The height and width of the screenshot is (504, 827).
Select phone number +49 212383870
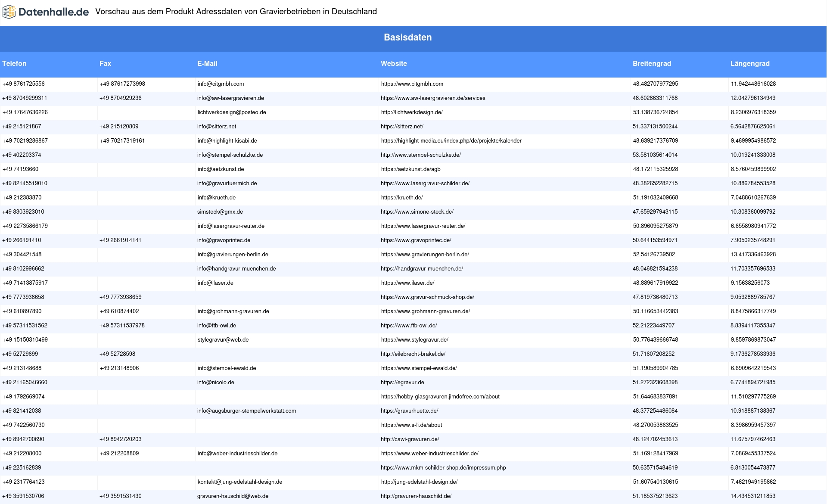(x=22, y=198)
